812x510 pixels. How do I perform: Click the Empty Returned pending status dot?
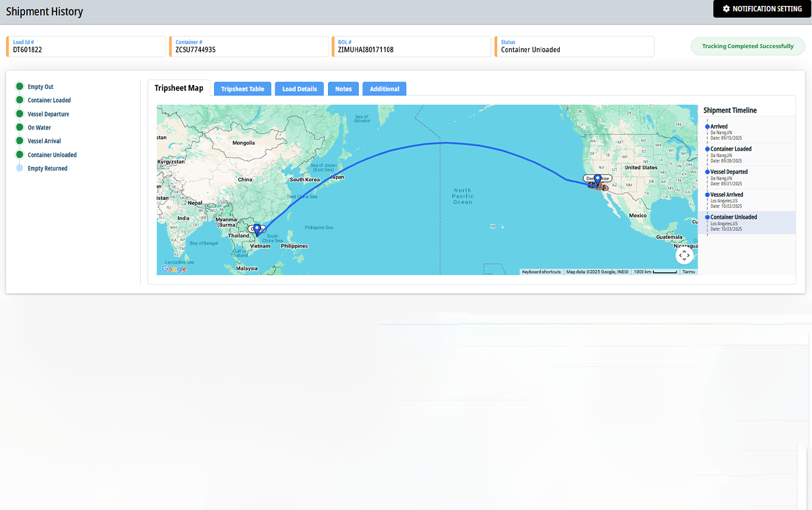coord(20,168)
